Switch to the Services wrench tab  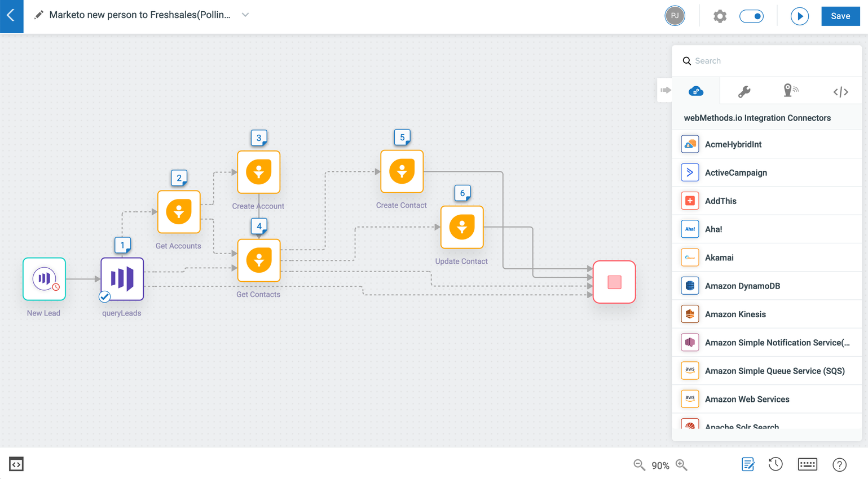(744, 90)
